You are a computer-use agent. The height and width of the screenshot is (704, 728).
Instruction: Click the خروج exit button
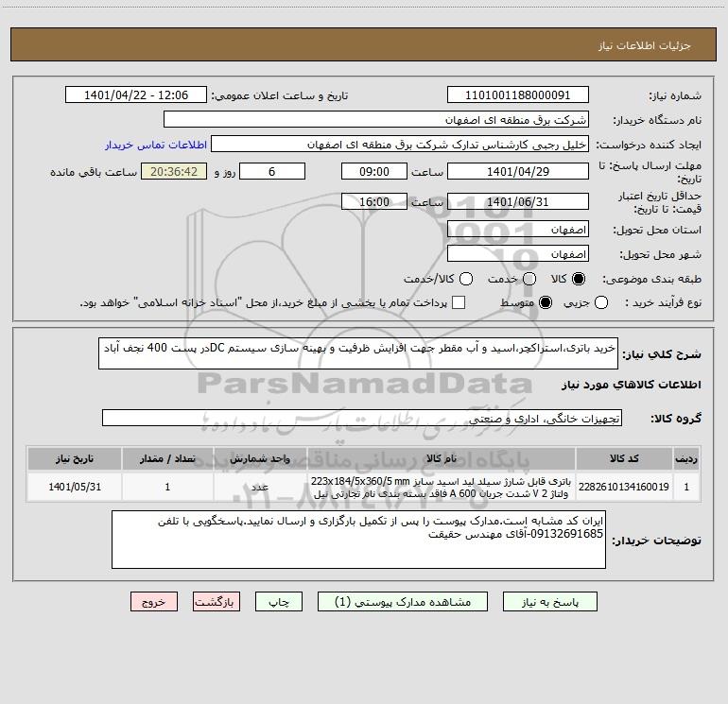pyautogui.click(x=154, y=602)
